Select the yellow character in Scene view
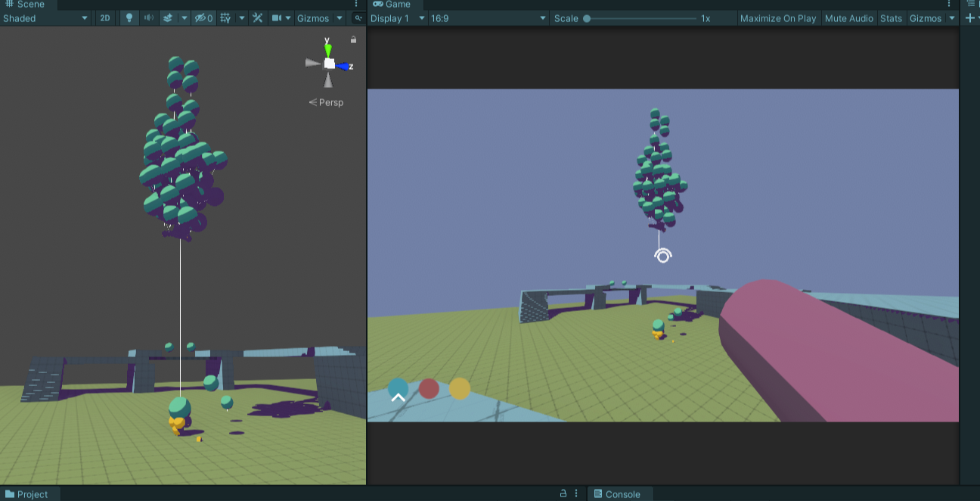Viewport: 980px width, 501px height. click(178, 425)
